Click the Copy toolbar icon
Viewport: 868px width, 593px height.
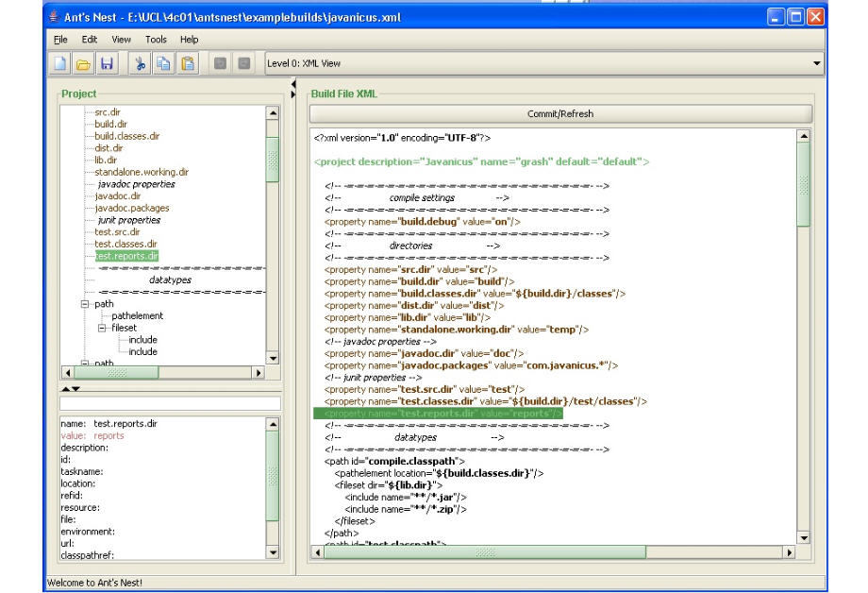tap(163, 63)
